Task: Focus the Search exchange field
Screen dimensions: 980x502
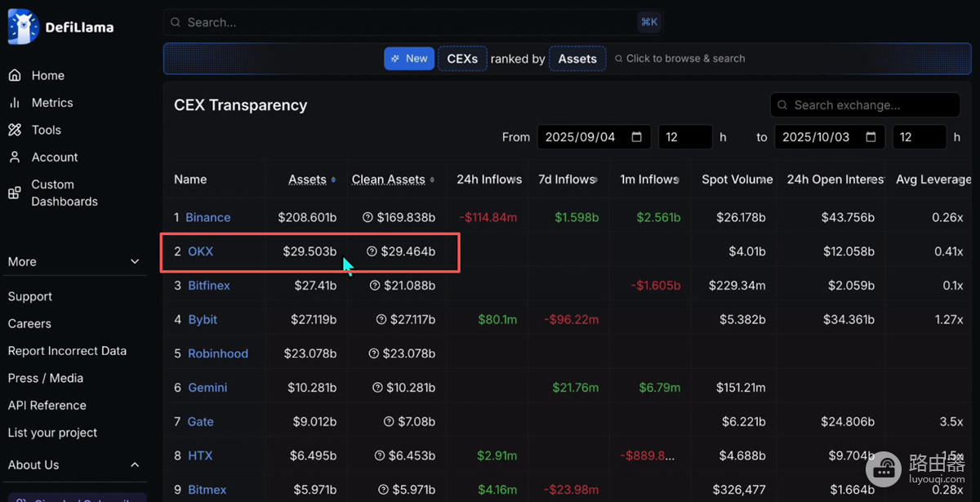Action: pos(865,105)
